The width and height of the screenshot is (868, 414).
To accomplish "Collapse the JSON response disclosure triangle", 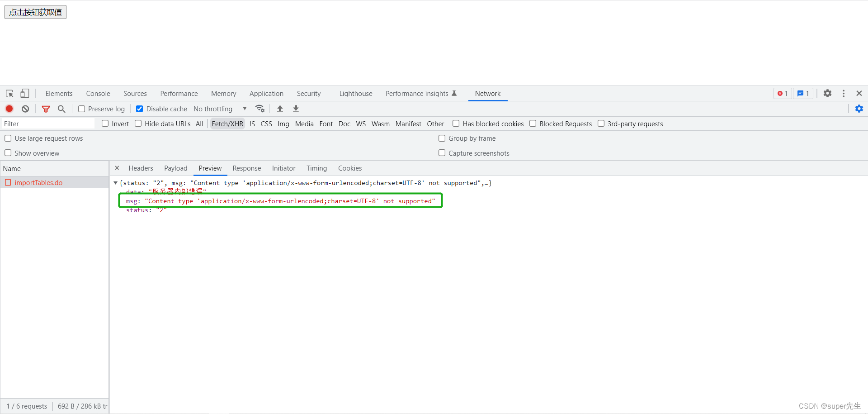I will click(116, 183).
